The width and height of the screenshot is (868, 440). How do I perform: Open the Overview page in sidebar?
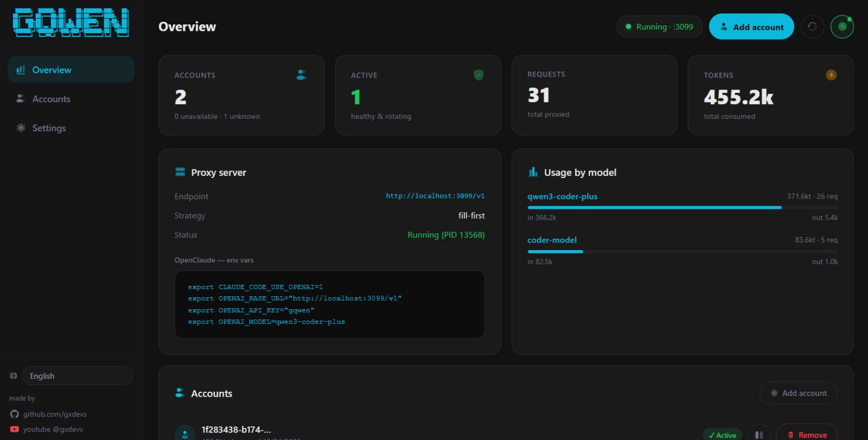pyautogui.click(x=71, y=69)
